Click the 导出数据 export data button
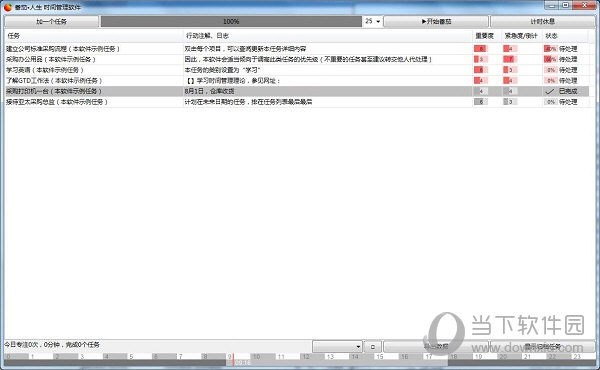Image resolution: width=600 pixels, height=370 pixels. (436, 347)
